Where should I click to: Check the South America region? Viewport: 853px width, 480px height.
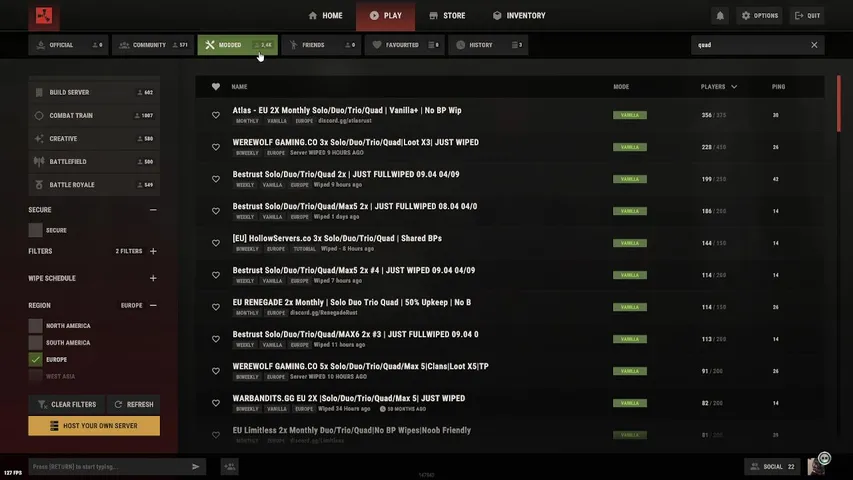pyautogui.click(x=35, y=342)
